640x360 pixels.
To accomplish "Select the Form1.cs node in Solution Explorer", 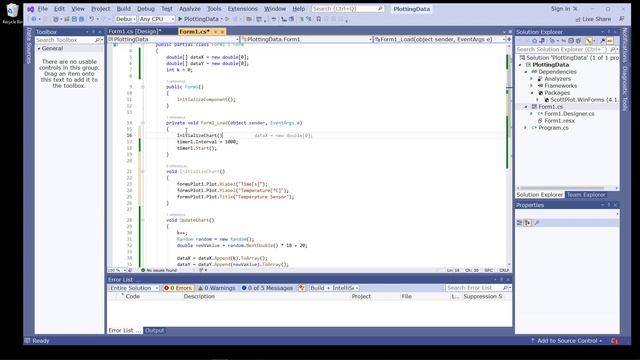I will pos(550,107).
